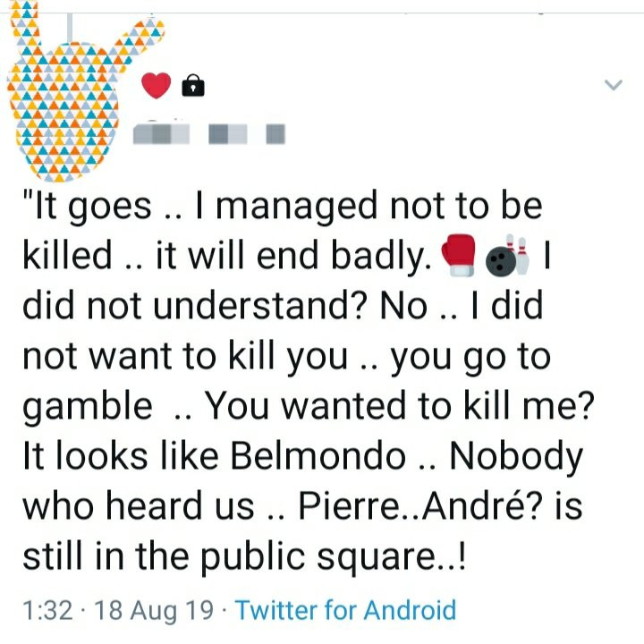This screenshot has height=644, width=644.
Task: Click the word Nobody in the tweet
Action: point(515,457)
